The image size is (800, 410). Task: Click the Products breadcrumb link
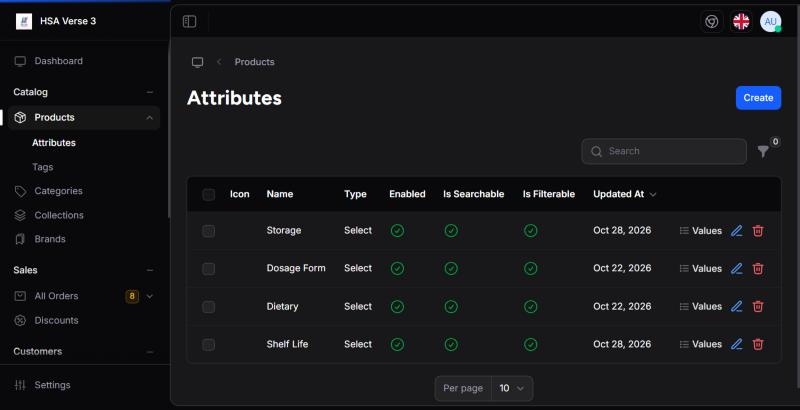click(254, 62)
